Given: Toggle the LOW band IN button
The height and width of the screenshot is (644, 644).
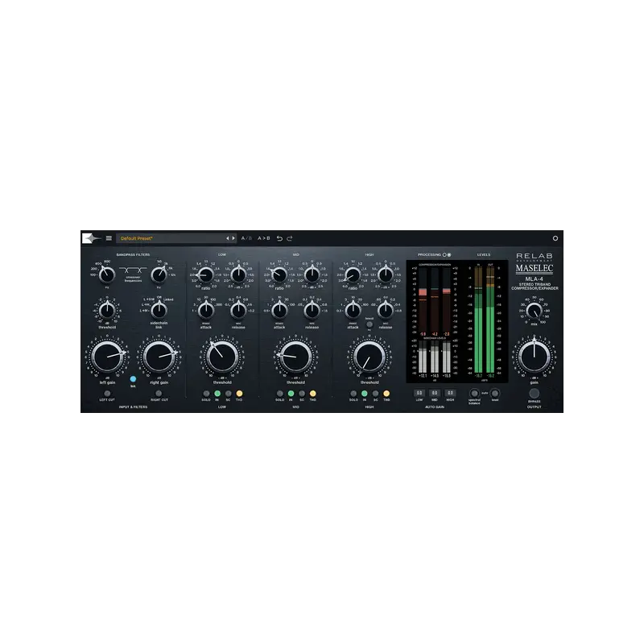Looking at the screenshot, I should point(217,394).
